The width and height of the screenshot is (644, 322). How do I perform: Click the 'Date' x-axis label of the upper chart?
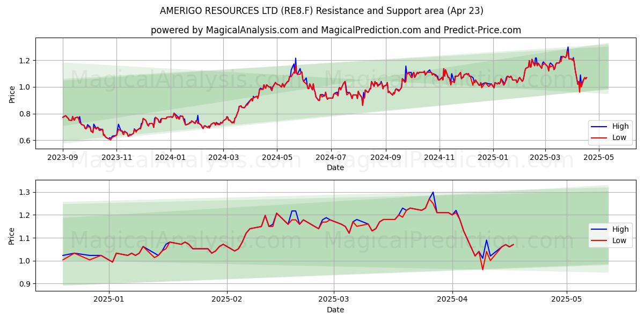click(335, 167)
